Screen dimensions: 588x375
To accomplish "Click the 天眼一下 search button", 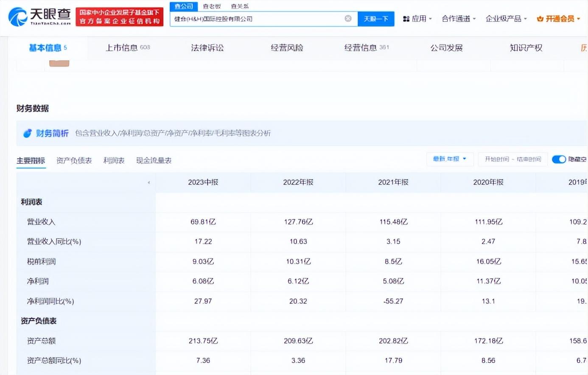I will point(376,19).
